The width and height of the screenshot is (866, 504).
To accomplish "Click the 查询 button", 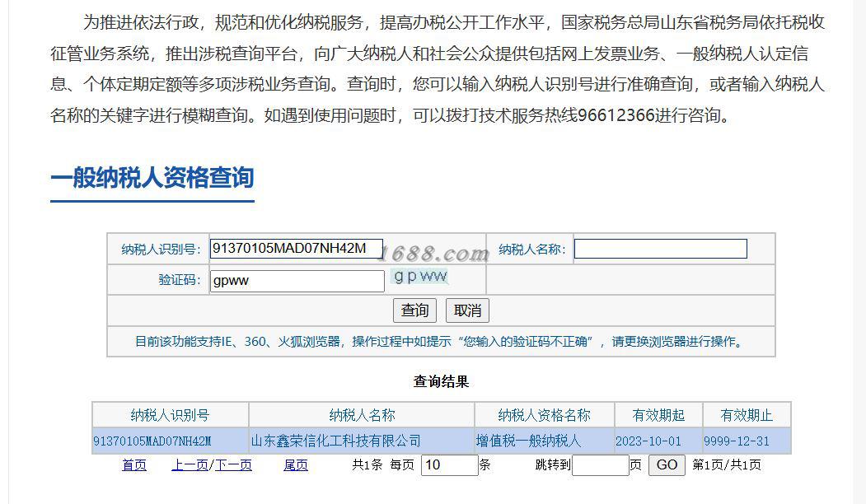I will 414,310.
